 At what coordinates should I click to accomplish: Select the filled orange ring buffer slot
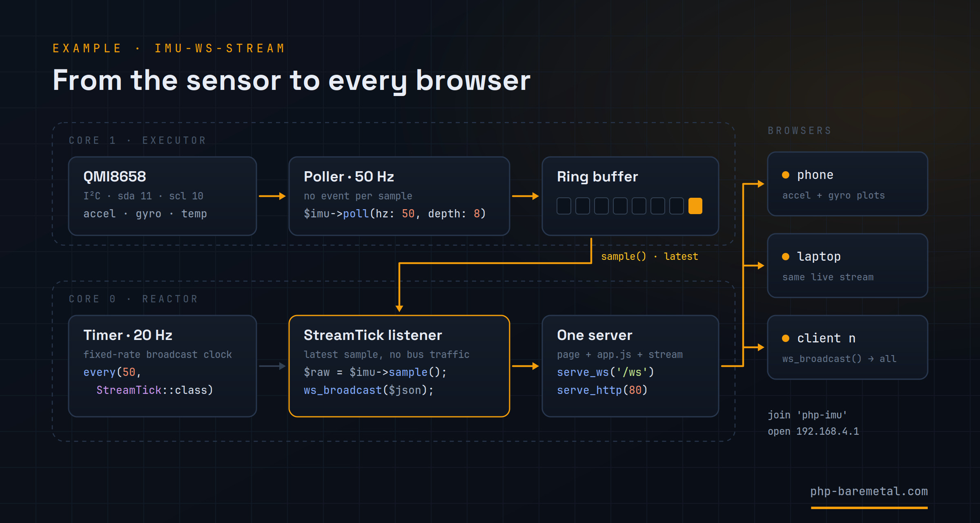click(695, 206)
